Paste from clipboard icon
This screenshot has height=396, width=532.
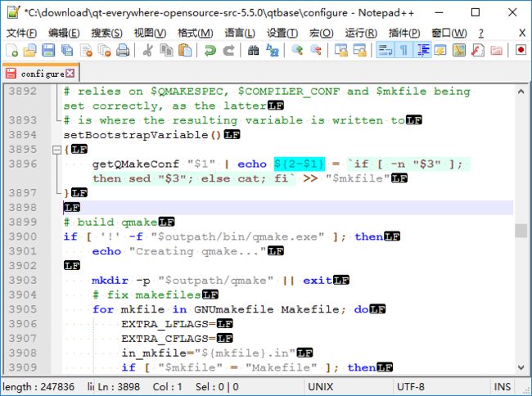pyautogui.click(x=185, y=50)
